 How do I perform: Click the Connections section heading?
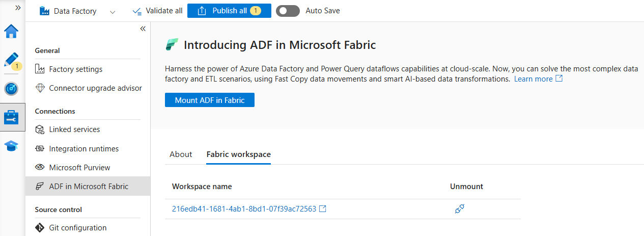point(55,111)
